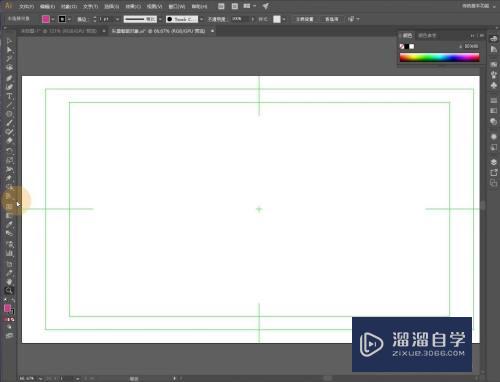
Task: Click the 文档设置 button
Action: pos(305,19)
